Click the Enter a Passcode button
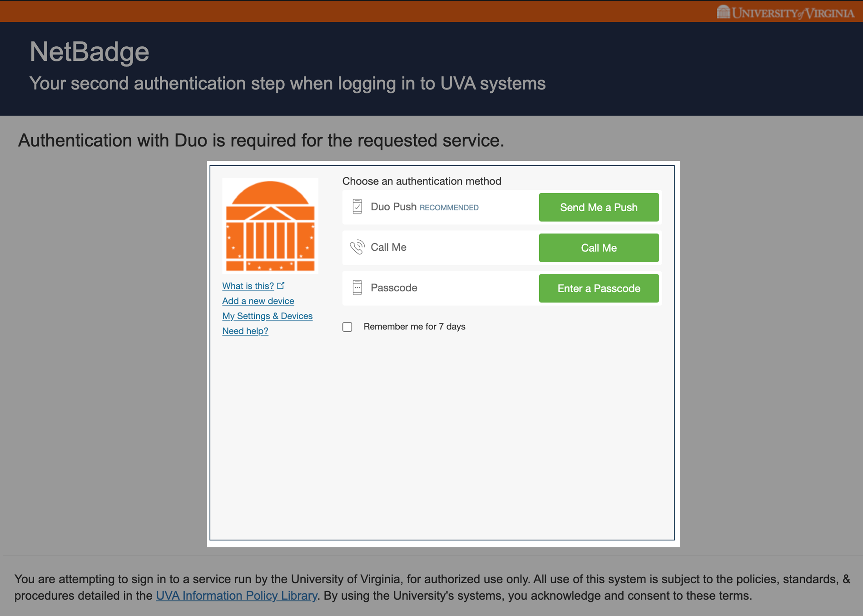This screenshot has height=616, width=863. tap(599, 288)
